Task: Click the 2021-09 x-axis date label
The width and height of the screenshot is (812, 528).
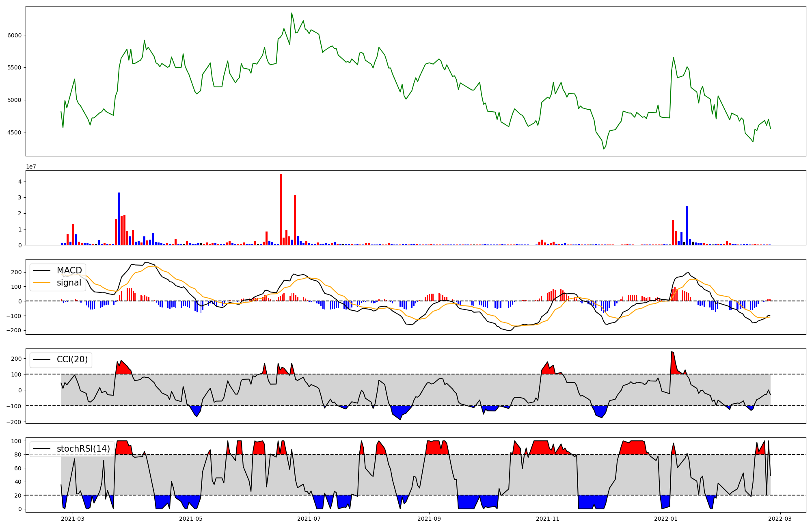Action: pyautogui.click(x=429, y=519)
